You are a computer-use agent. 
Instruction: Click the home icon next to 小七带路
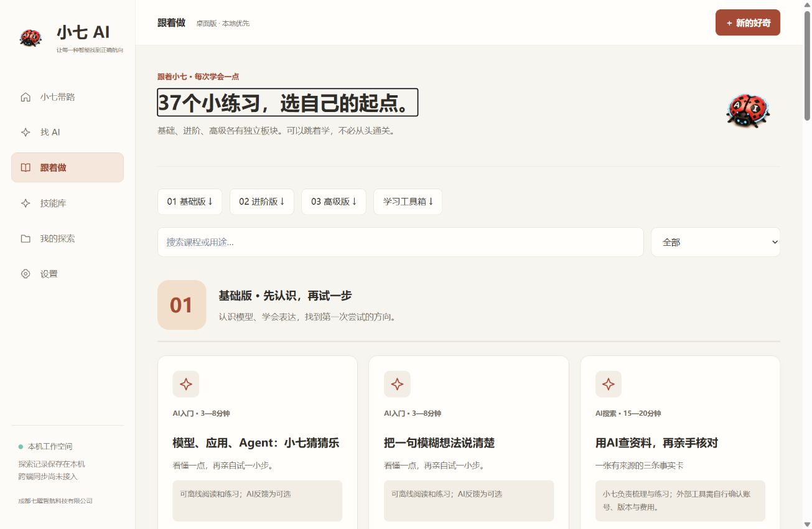pos(26,97)
